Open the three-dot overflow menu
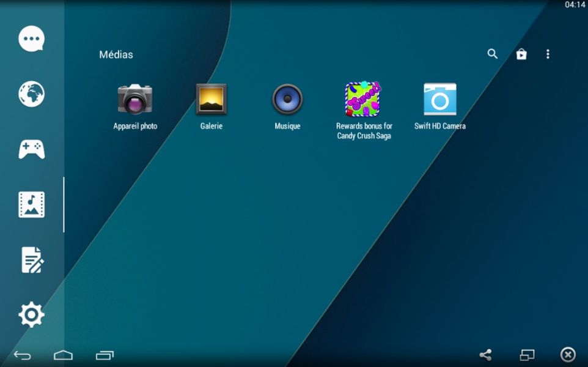 (x=548, y=54)
